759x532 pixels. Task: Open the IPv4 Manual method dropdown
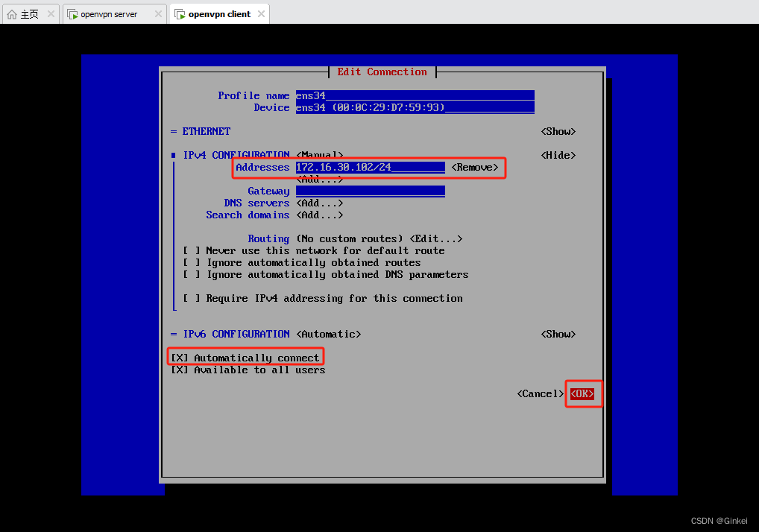pyautogui.click(x=319, y=155)
